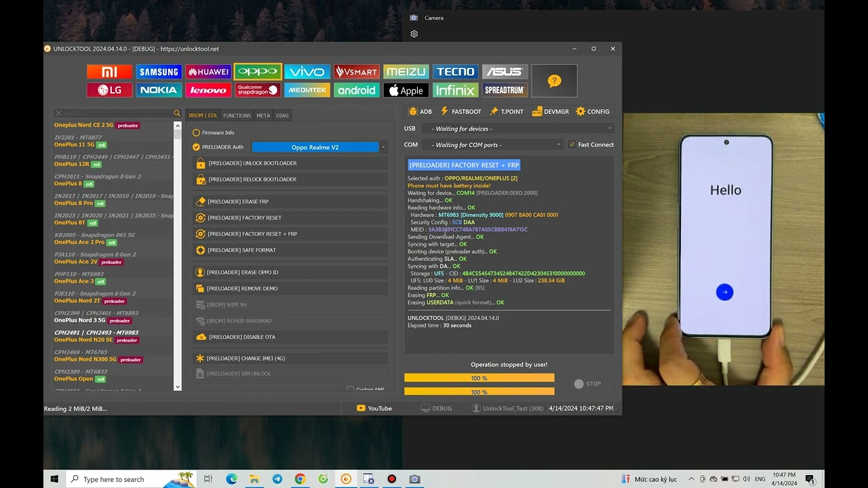Viewport: 868px width, 488px height.
Task: Click [PRELOADER] CHANGE IMEI (4G) button
Action: click(x=290, y=359)
